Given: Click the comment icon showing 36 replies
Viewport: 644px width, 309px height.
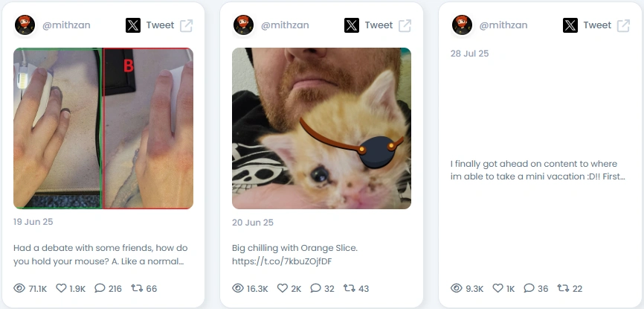Looking at the screenshot, I should pyautogui.click(x=529, y=288).
